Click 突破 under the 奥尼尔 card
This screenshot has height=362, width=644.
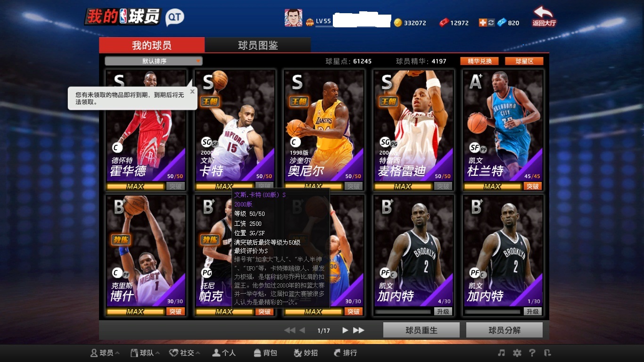coord(354,186)
